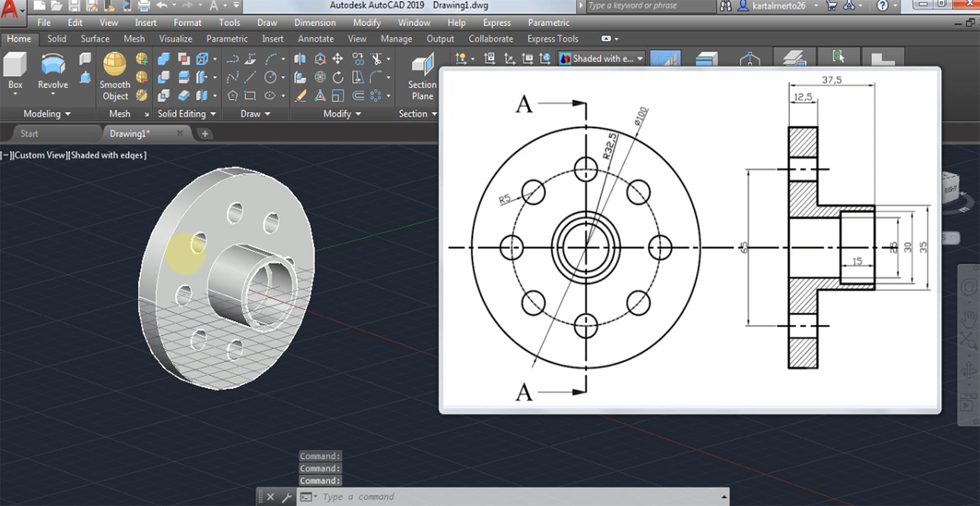Select the Copy tool in Modify
This screenshot has height=506, width=980.
pos(358,59)
